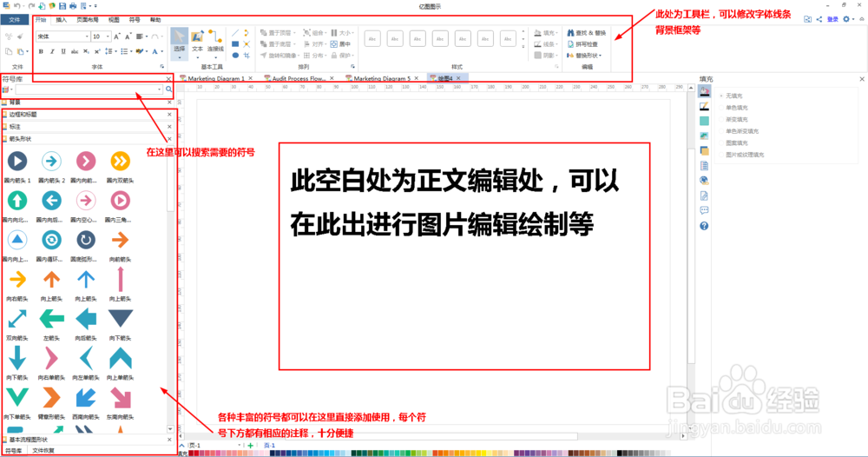Click the symbol library vertical scrollbar
868x457 pixels.
coord(170,288)
